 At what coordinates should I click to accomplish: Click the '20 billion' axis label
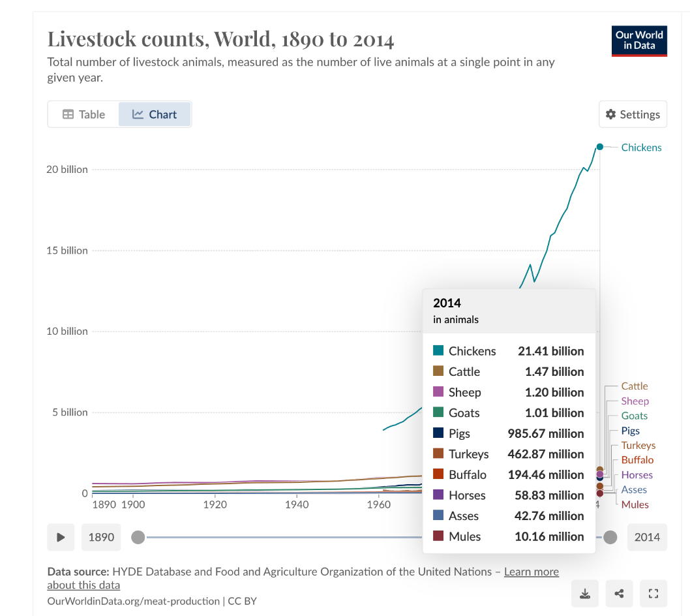(67, 170)
